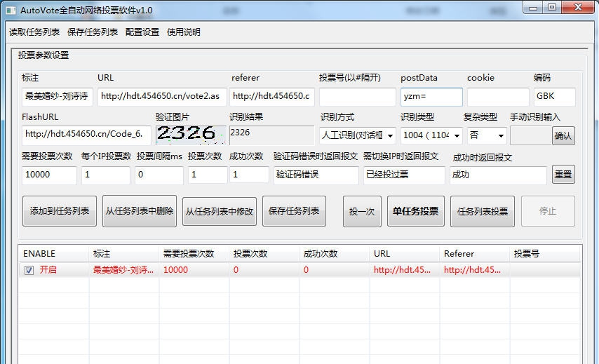Select the 最美婚纱-刘诗... cell in task row
This screenshot has width=599, height=364.
point(123,270)
